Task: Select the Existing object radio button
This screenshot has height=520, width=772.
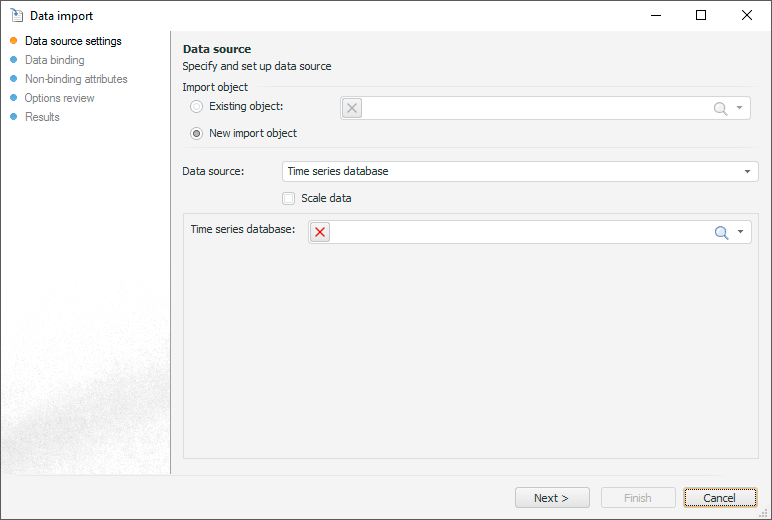Action: pos(197,106)
